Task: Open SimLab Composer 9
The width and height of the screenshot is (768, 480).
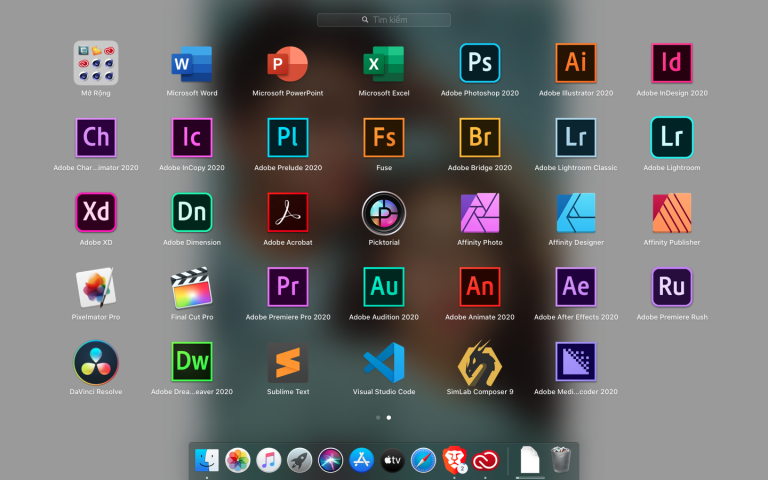Action: point(480,363)
